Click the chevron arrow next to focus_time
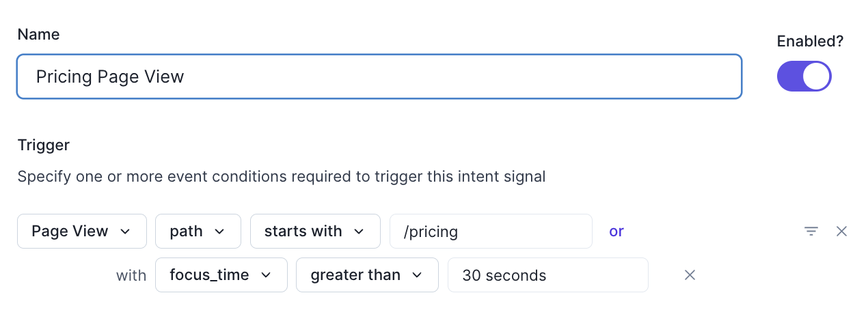 point(266,275)
